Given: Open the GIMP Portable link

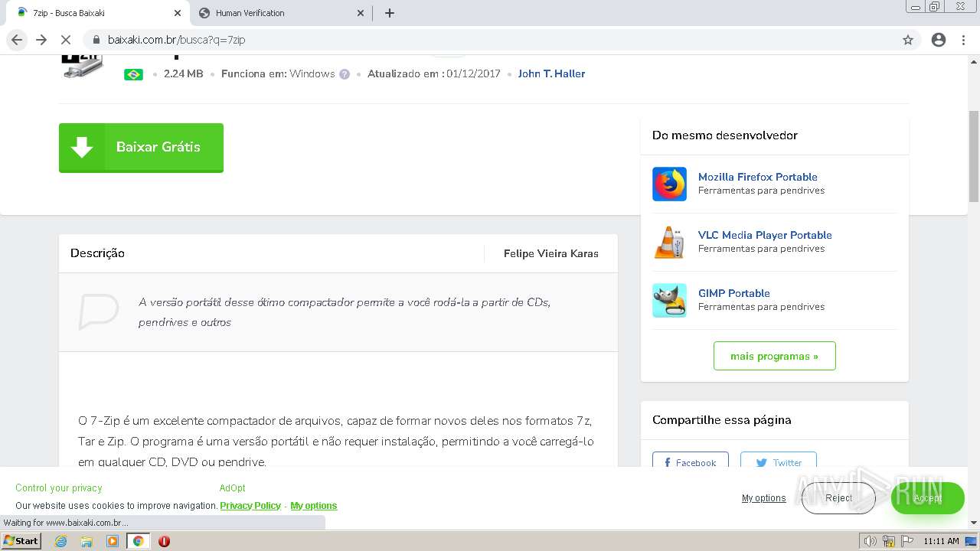Looking at the screenshot, I should tap(734, 293).
